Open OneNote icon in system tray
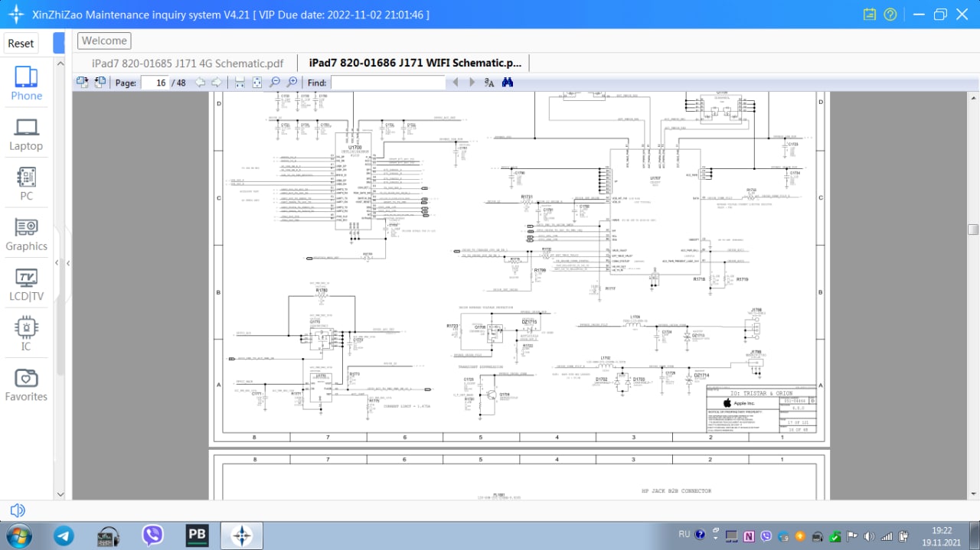This screenshot has height=550, width=980. click(749, 535)
